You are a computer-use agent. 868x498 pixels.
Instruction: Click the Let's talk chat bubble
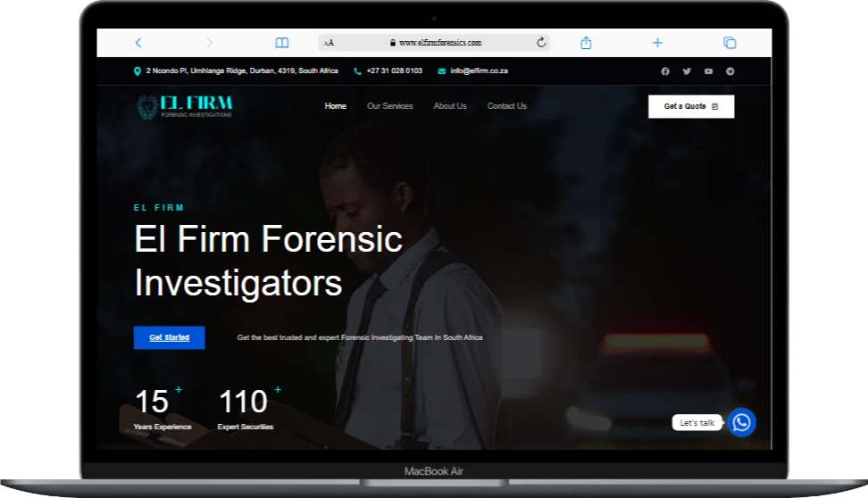tap(697, 423)
